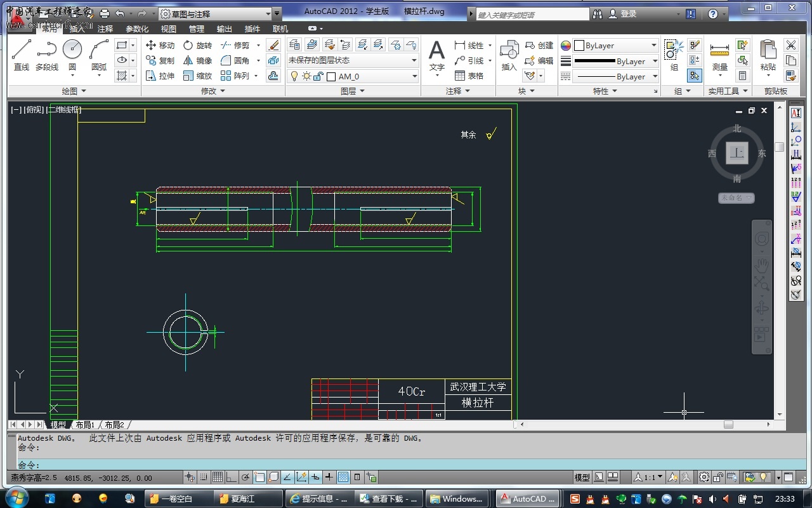Click the 插入 (Insert) block tool
812x508 pixels.
tap(509, 55)
